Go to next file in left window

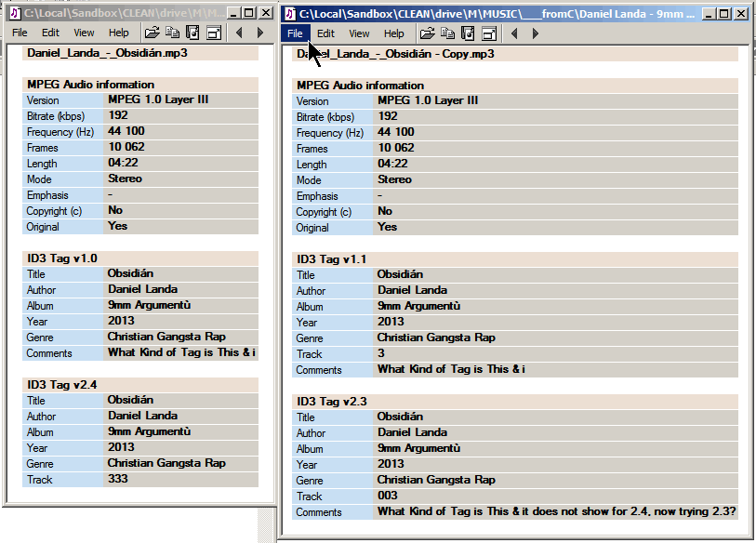point(260,33)
